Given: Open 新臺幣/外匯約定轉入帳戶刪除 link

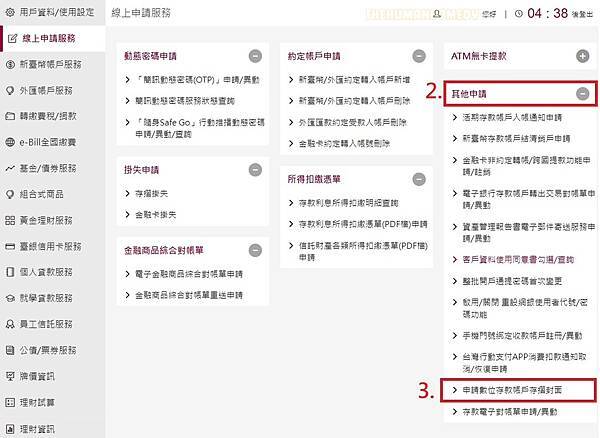Looking at the screenshot, I should click(x=354, y=101).
